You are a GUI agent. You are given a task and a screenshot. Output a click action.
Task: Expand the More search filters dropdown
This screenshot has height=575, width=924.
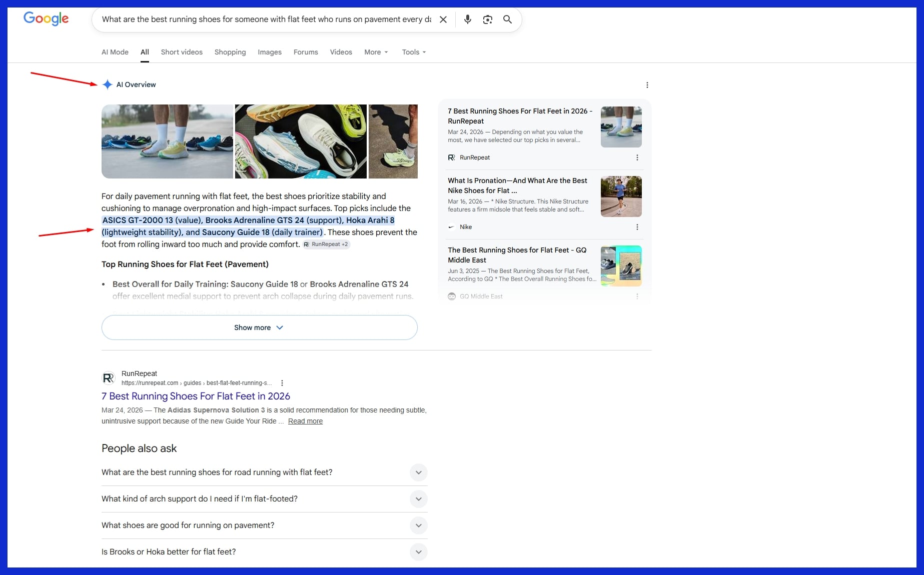pos(376,52)
